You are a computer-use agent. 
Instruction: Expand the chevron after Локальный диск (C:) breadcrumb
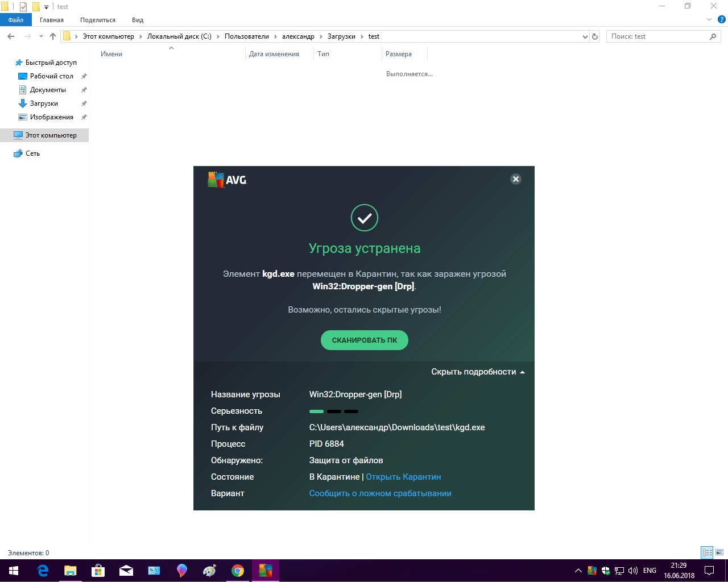point(218,36)
